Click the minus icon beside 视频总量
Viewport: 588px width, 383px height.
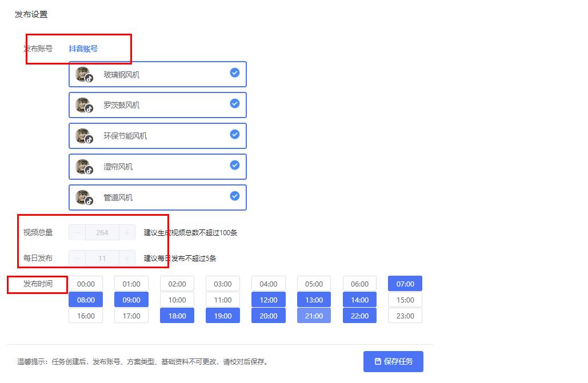pos(76,232)
